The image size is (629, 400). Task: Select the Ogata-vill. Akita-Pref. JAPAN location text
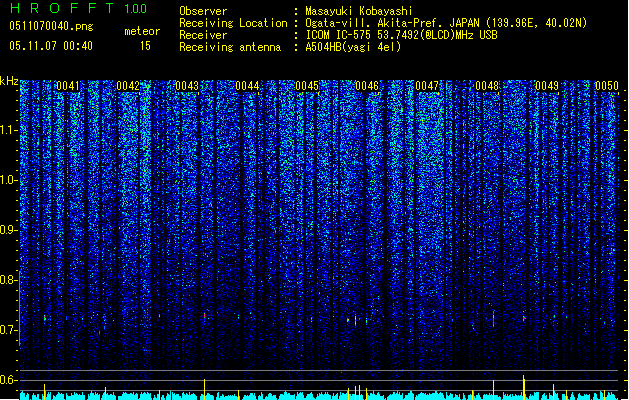click(x=446, y=23)
